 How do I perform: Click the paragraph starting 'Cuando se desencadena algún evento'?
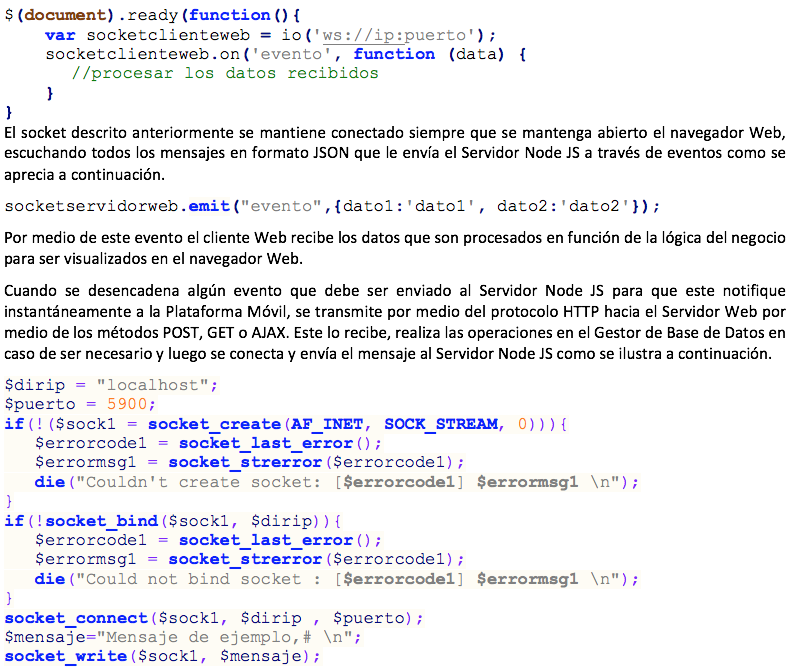point(394,322)
